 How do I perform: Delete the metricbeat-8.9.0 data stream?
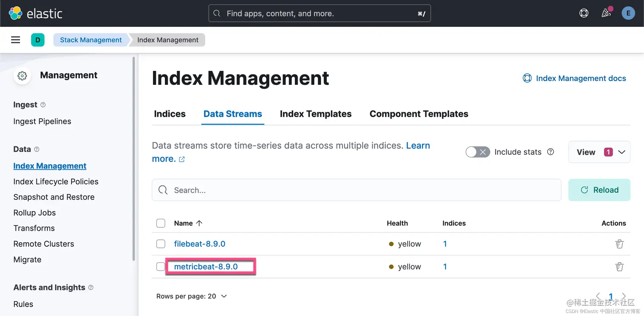(x=619, y=267)
